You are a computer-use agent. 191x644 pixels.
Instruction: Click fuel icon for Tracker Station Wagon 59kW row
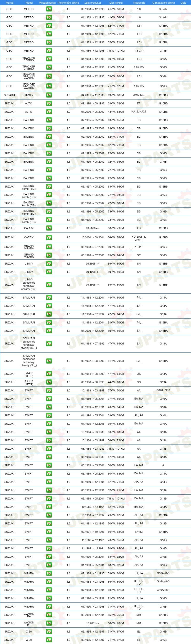(x=49, y=76)
